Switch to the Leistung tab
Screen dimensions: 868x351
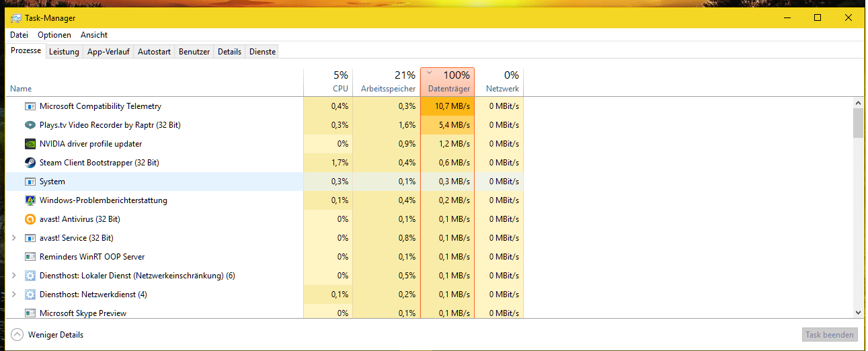click(64, 52)
